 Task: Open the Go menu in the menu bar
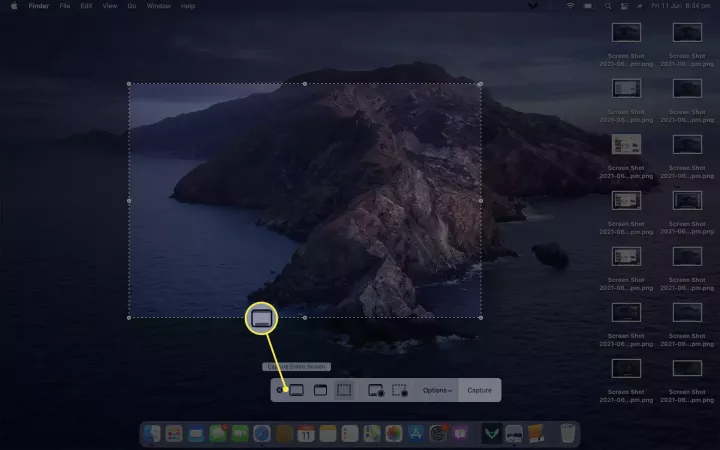(x=131, y=6)
